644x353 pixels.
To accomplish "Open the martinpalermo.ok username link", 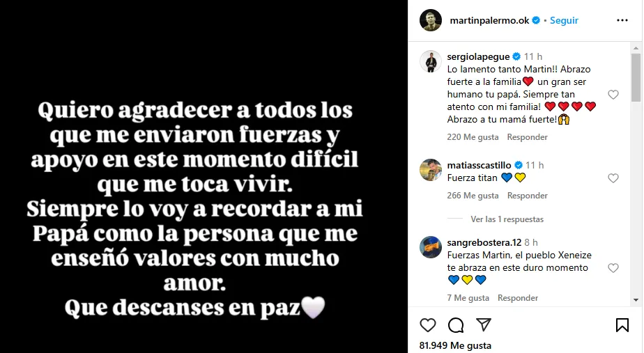I will click(489, 20).
